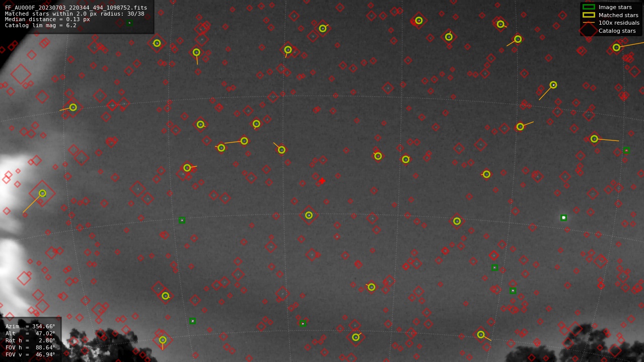Click the yellow Matched stars legend square
The height and width of the screenshot is (362, 644).
589,15
